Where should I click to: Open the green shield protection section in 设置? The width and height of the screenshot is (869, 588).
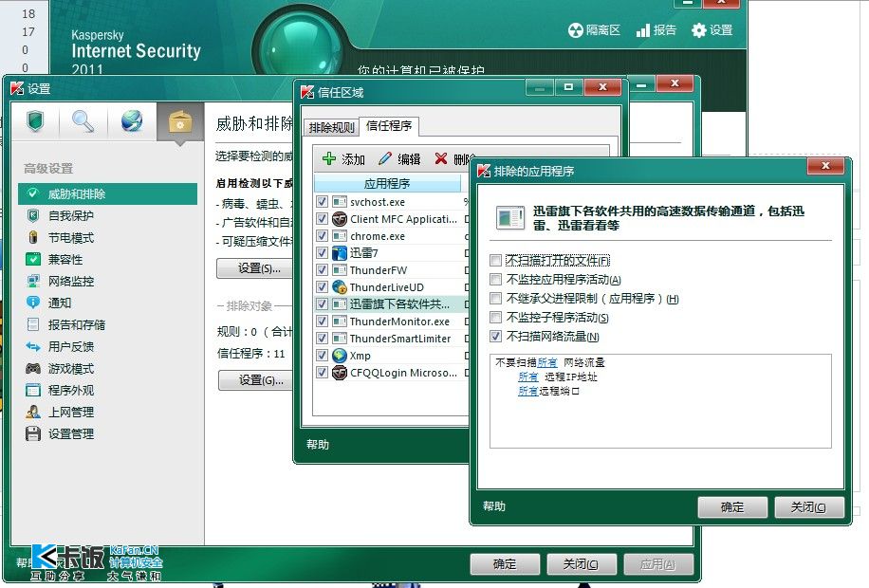click(x=35, y=120)
